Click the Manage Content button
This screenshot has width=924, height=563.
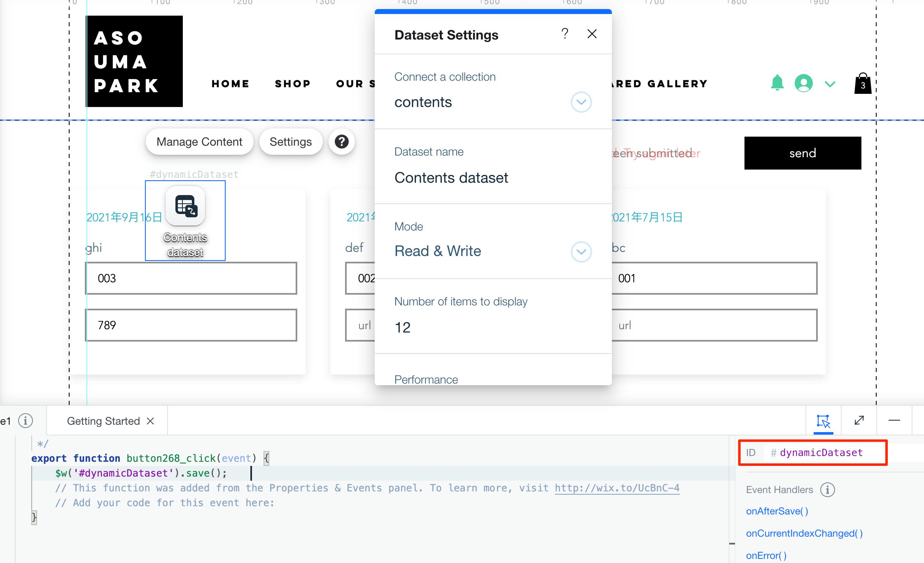pyautogui.click(x=199, y=142)
